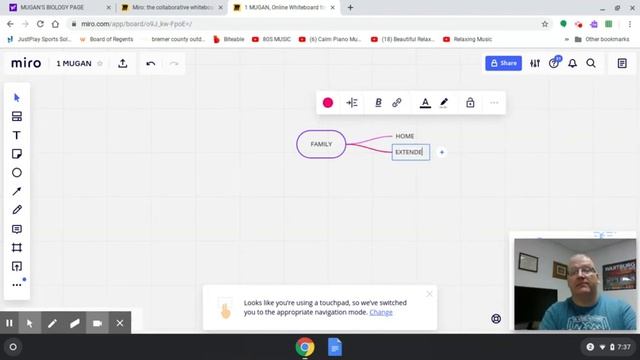The image size is (640, 360).
Task: Select the recording cursor tool
Action: pos(29,323)
